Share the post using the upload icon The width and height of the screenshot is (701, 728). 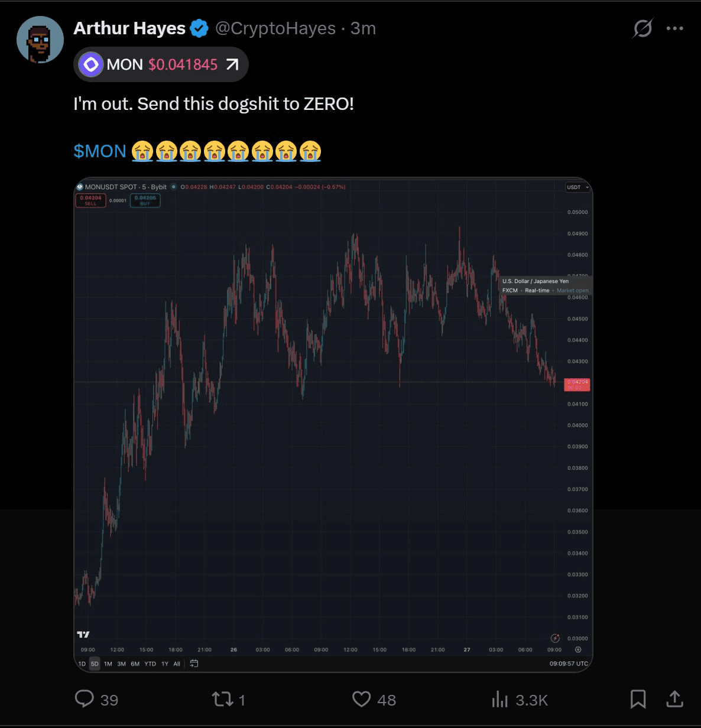click(x=674, y=699)
